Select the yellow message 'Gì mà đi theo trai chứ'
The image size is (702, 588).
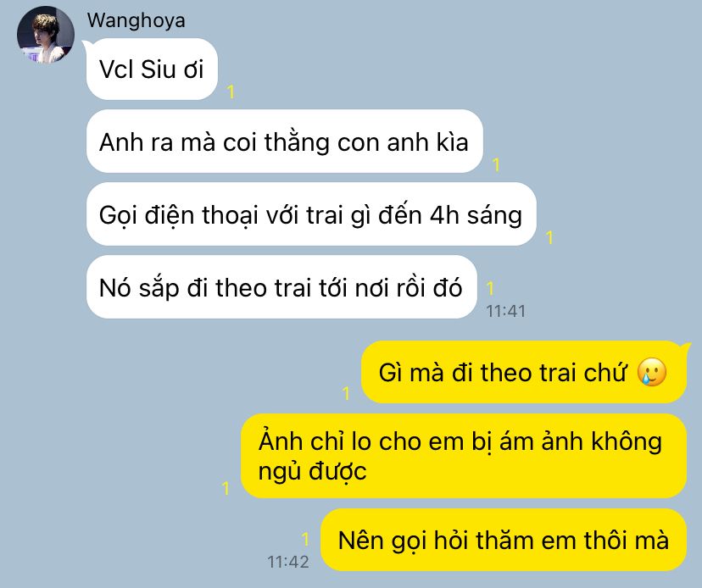point(524,372)
